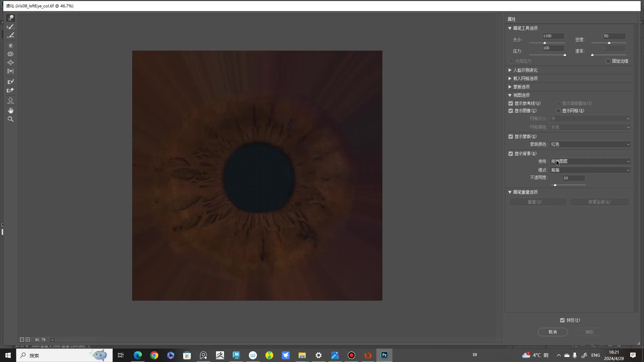Click ENG input language indicator
The image size is (644, 362).
596,355
